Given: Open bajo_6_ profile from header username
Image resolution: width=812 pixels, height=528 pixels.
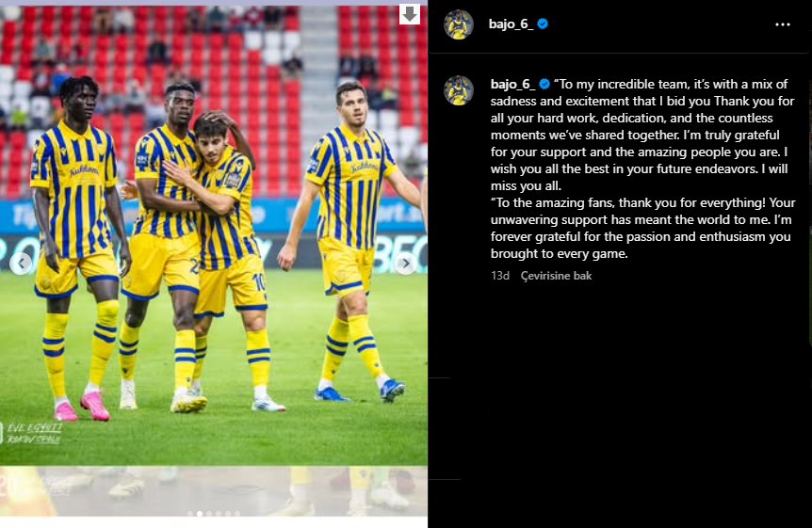Looking at the screenshot, I should (512, 24).
